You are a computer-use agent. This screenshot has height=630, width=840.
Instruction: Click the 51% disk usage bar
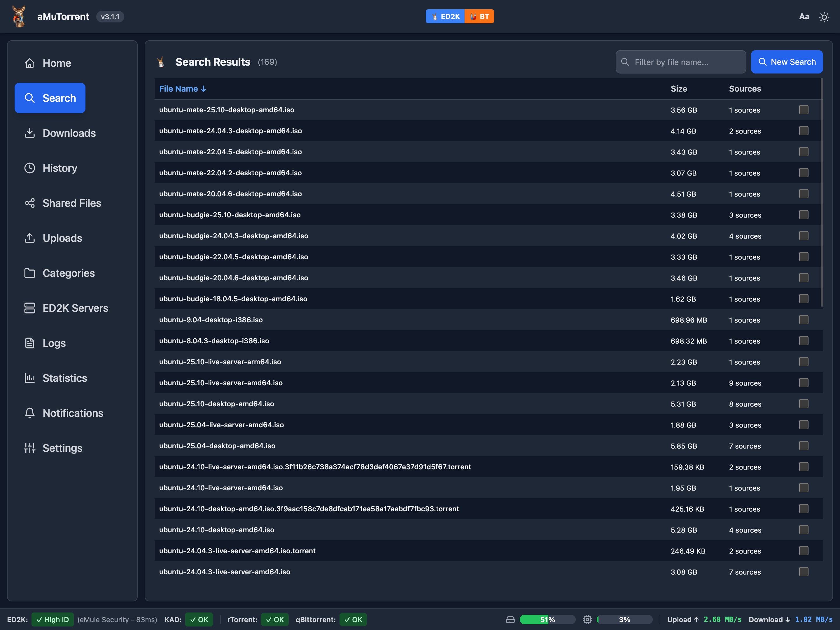coord(547,619)
